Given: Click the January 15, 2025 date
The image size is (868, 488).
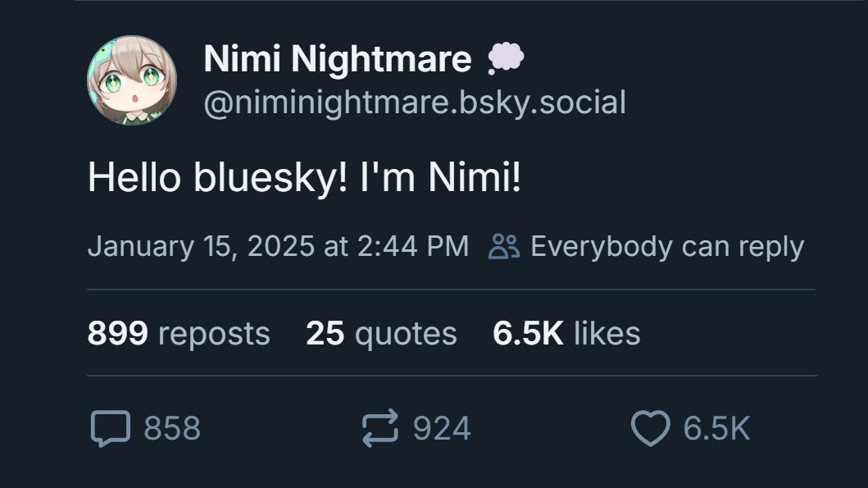Looking at the screenshot, I should point(201,246).
